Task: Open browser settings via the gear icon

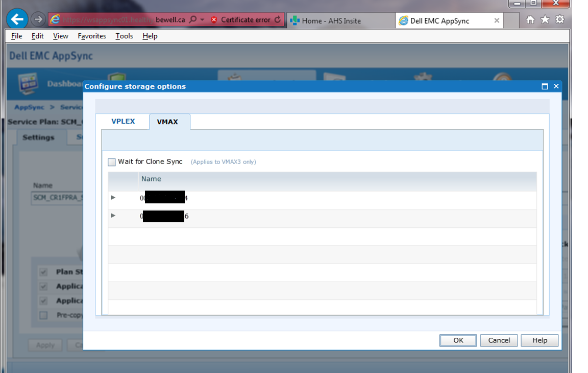Action: click(560, 19)
